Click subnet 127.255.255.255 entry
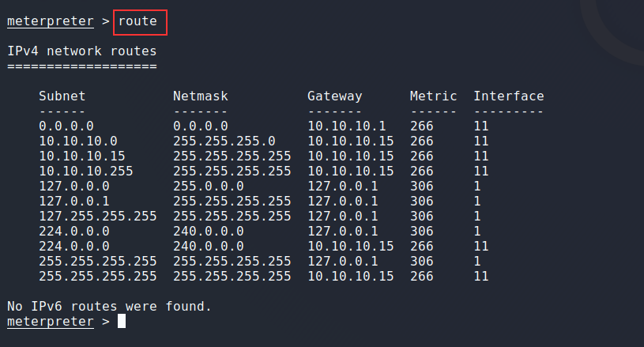644x347 pixels. coord(97,216)
